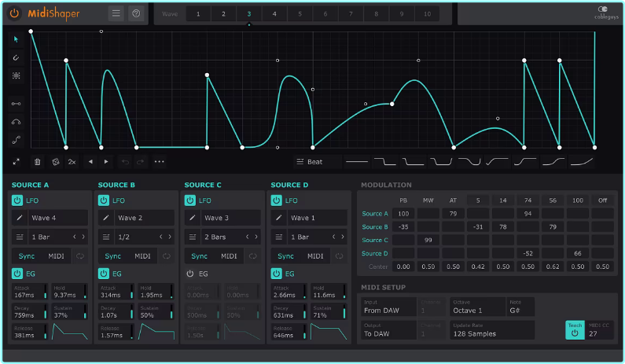Step Source B length 1/2 to next value
Screen dimensions: 625x364
click(170, 237)
